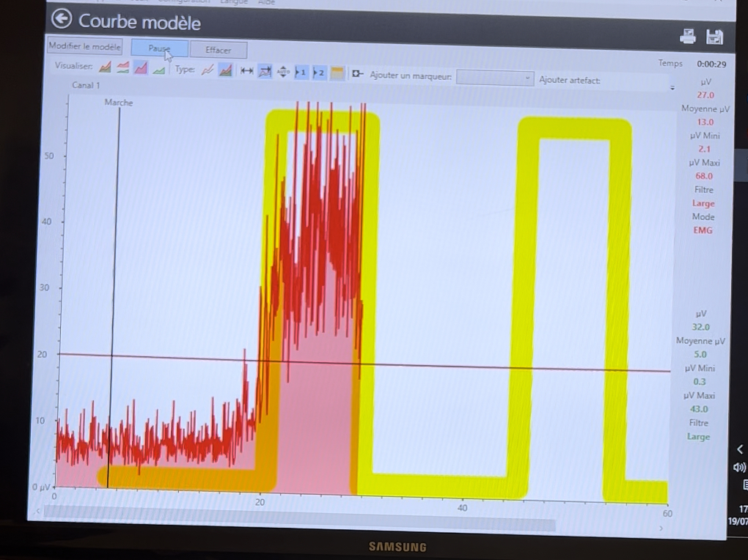Expand the small double-chevron under Ajouter artefact
748x560 pixels.
pos(672,88)
